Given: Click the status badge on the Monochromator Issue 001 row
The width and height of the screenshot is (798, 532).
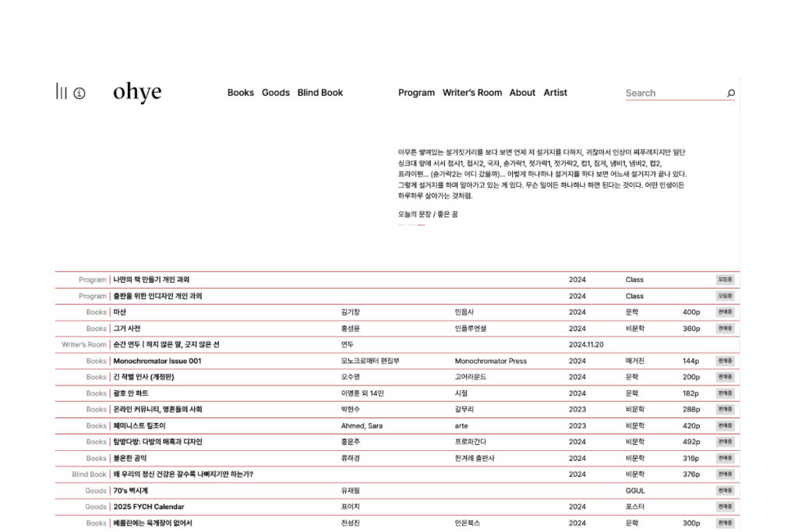Looking at the screenshot, I should [x=725, y=361].
